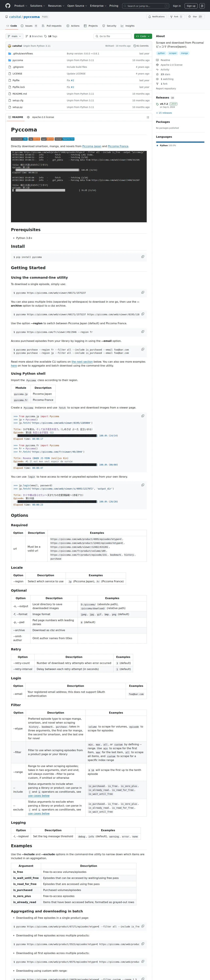The height and width of the screenshot is (980, 210).
Task: Star the repository
Action: 195,17
